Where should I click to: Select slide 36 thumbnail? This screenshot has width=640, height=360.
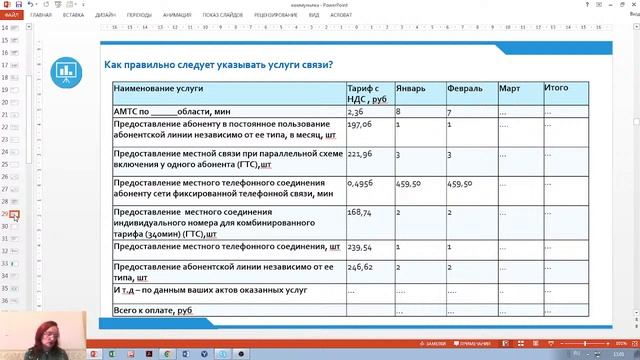point(14,300)
